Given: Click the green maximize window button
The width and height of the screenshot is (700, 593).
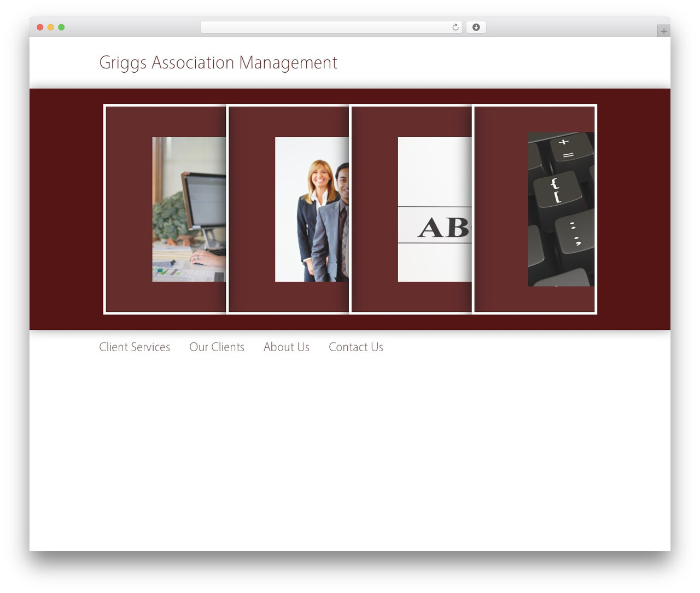Looking at the screenshot, I should pos(61,27).
